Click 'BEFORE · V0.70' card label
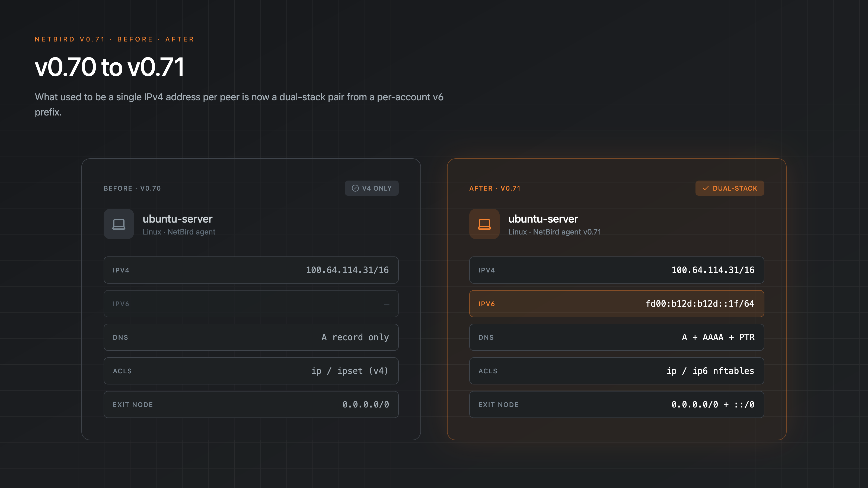The height and width of the screenshot is (488, 868). [x=132, y=188]
